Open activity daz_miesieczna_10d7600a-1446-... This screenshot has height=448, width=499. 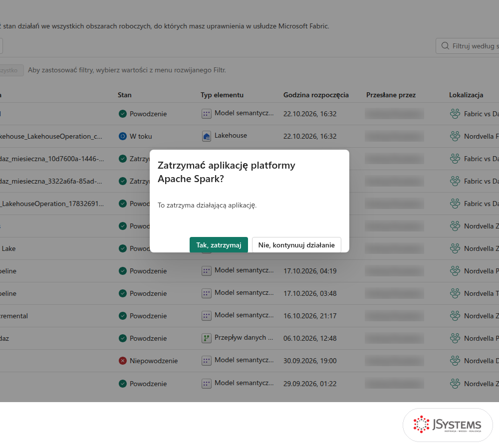pos(52,159)
